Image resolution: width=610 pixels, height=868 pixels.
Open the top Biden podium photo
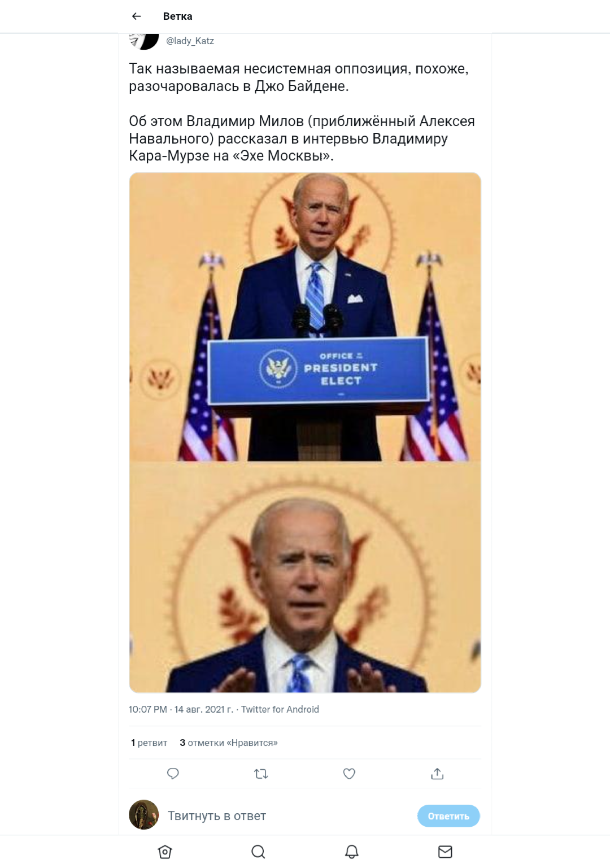(x=305, y=317)
